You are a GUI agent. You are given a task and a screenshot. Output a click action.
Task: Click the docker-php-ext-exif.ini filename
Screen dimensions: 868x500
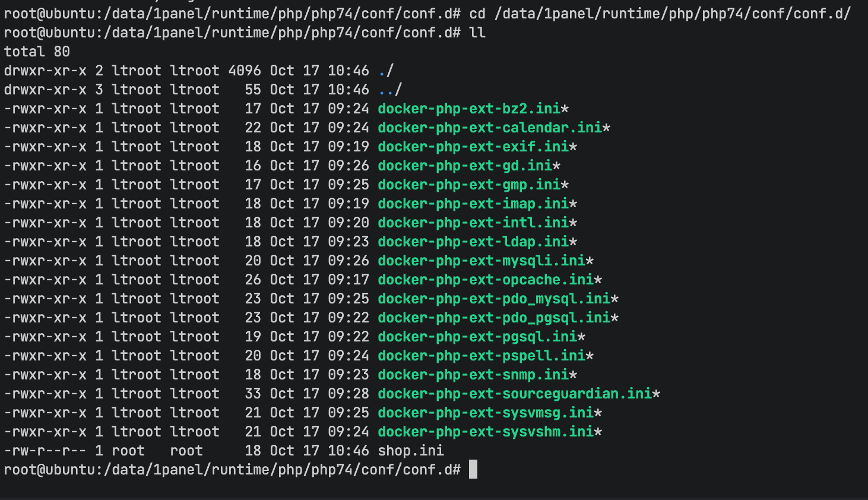pos(473,147)
